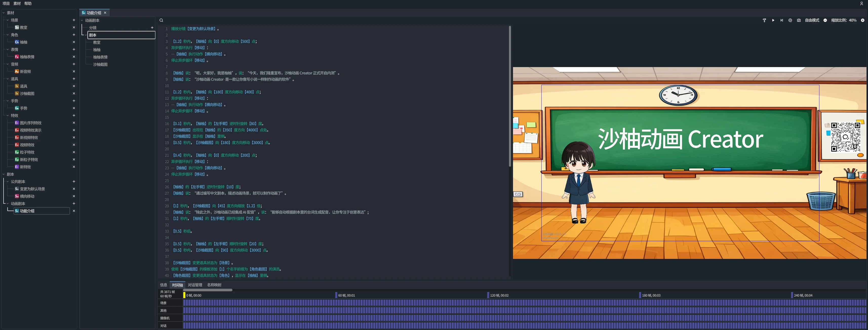
Task: Delete the 粒子特效 asset
Action: pyautogui.click(x=74, y=152)
